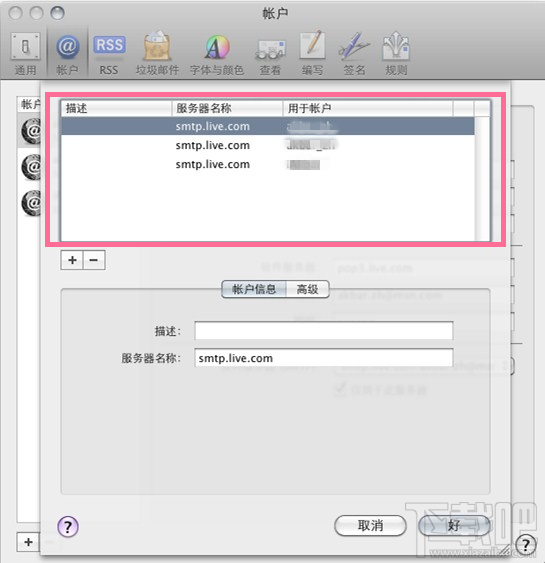Remove selected SMTP server with minus button

tap(94, 260)
